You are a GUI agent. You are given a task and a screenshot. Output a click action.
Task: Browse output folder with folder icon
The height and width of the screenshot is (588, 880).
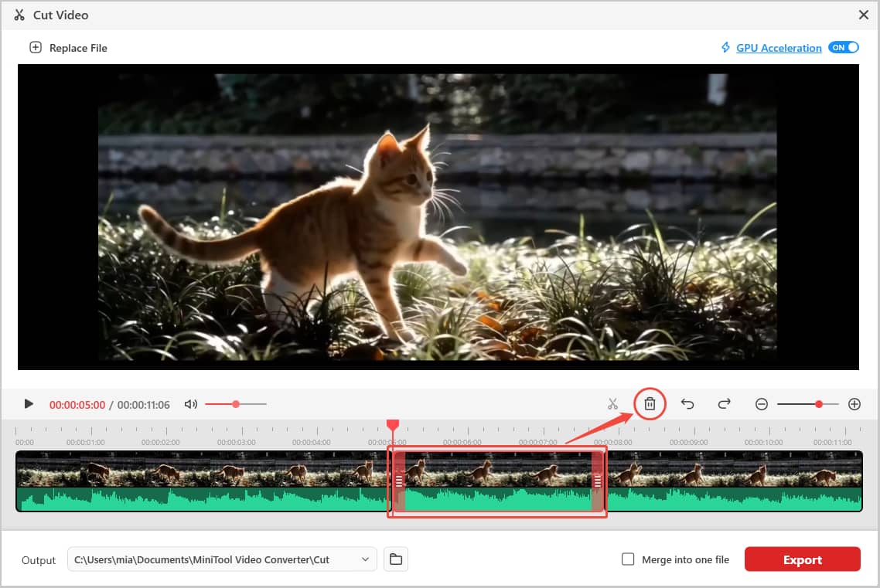point(396,559)
